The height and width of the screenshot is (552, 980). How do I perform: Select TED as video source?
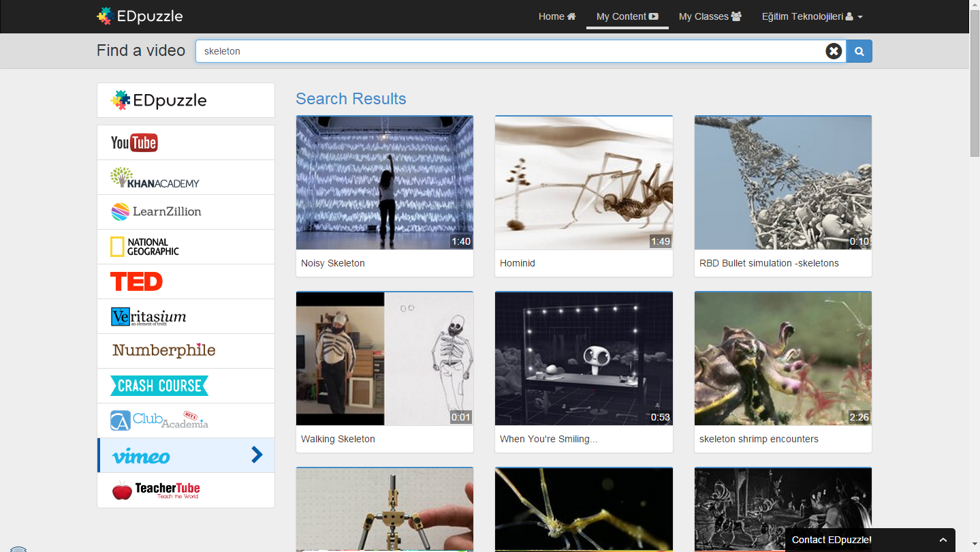[186, 281]
